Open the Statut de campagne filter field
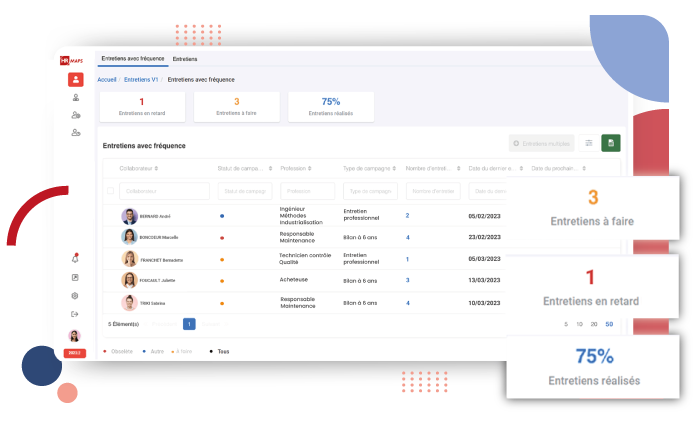Image resolution: width=693 pixels, height=424 pixels. (245, 191)
